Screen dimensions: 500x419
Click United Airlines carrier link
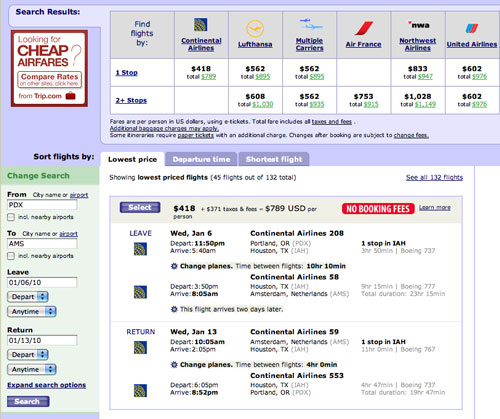472,44
